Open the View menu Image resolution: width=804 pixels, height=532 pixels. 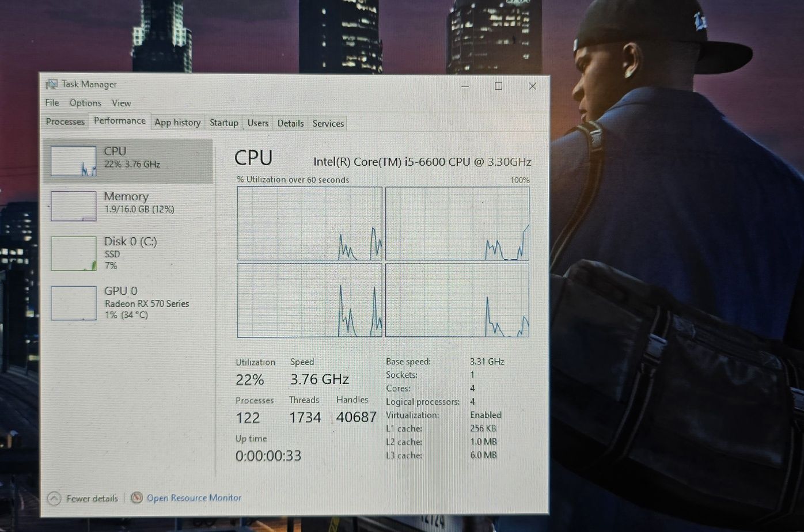click(121, 103)
